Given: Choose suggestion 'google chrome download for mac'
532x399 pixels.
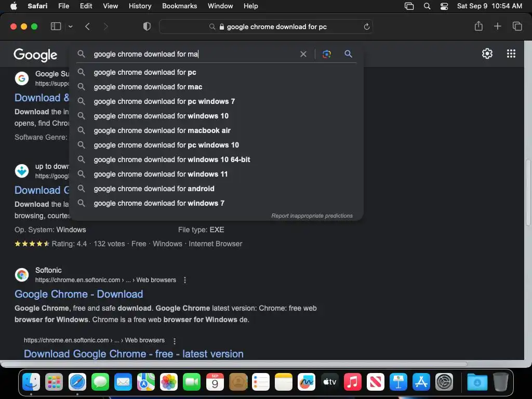Looking at the screenshot, I should pos(216,87).
